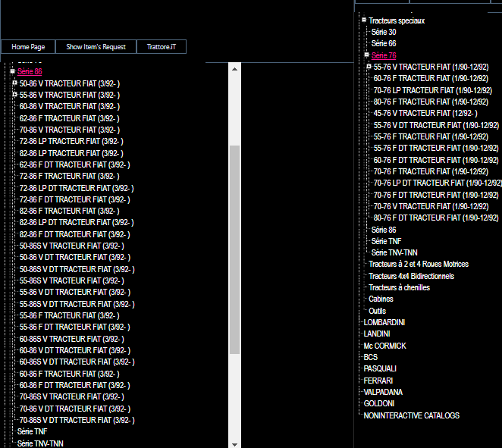Select 72-86 LP DT TRACTEUR FIAT

(x=77, y=188)
